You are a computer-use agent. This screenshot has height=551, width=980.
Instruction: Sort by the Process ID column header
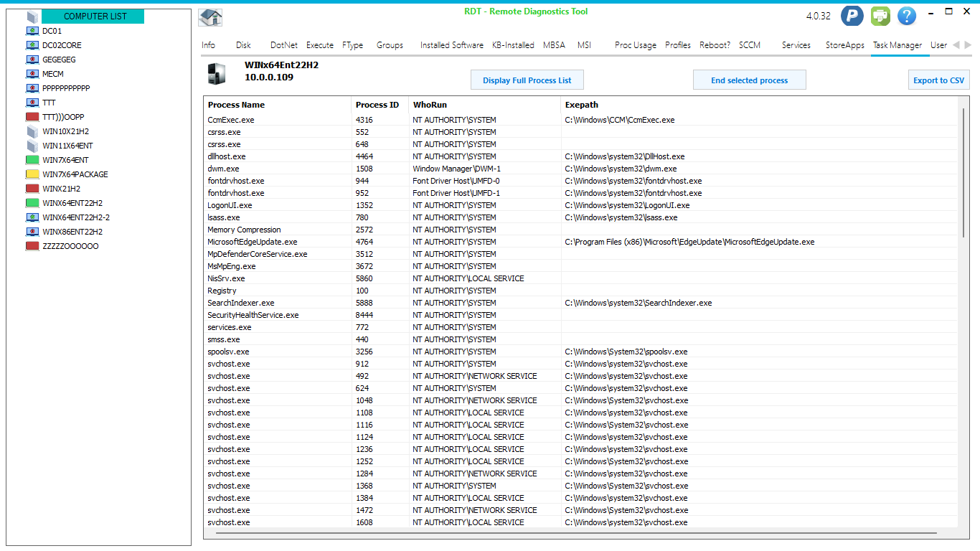380,105
